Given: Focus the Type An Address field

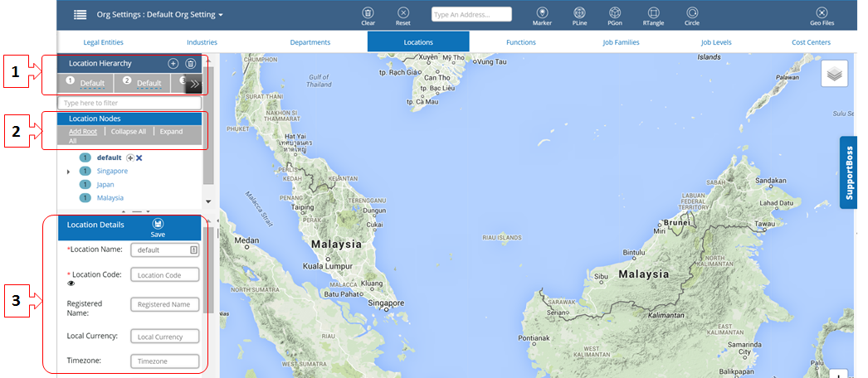Looking at the screenshot, I should pyautogui.click(x=471, y=14).
